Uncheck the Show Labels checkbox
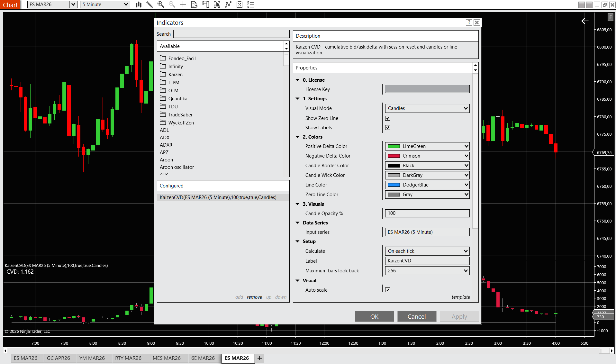 (388, 128)
